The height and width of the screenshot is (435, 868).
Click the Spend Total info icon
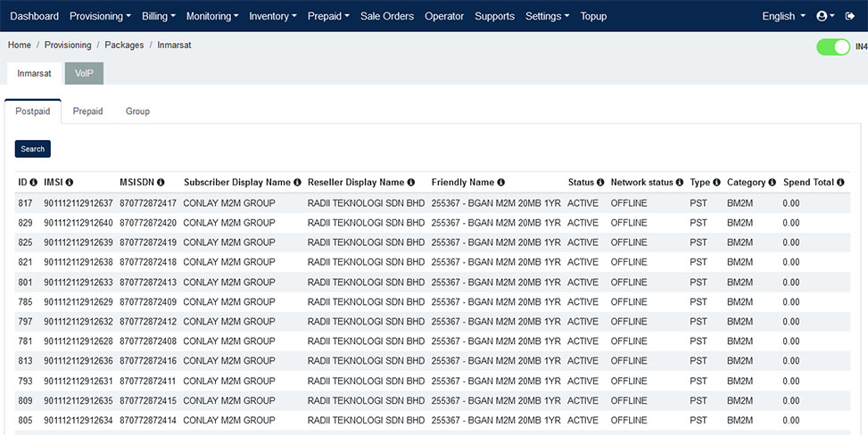point(840,183)
